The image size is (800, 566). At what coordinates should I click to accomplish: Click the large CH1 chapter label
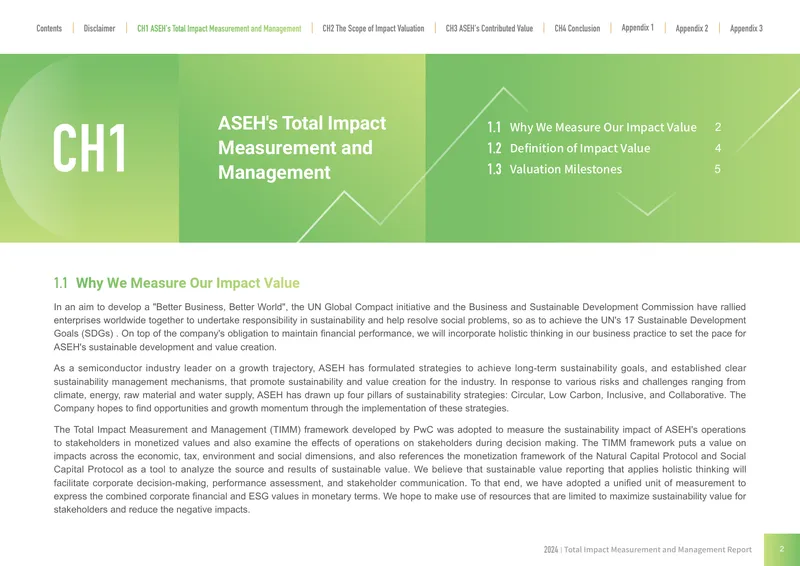(89, 148)
